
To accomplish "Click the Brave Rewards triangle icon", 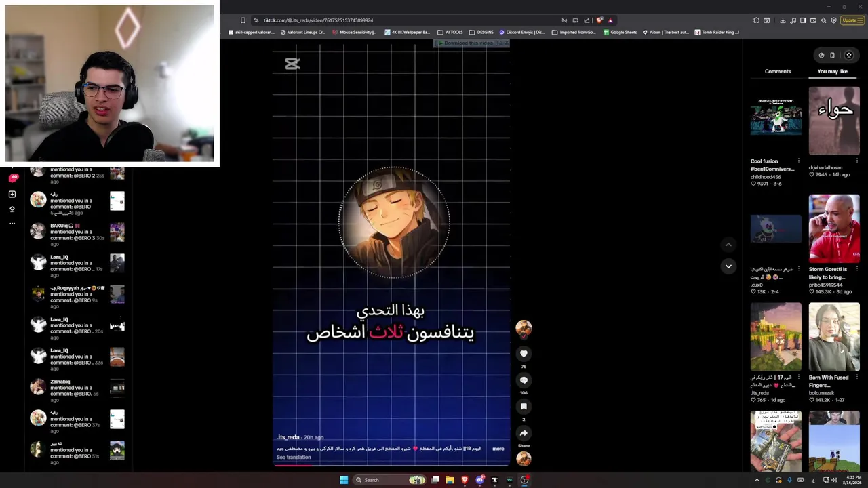I will pyautogui.click(x=610, y=20).
